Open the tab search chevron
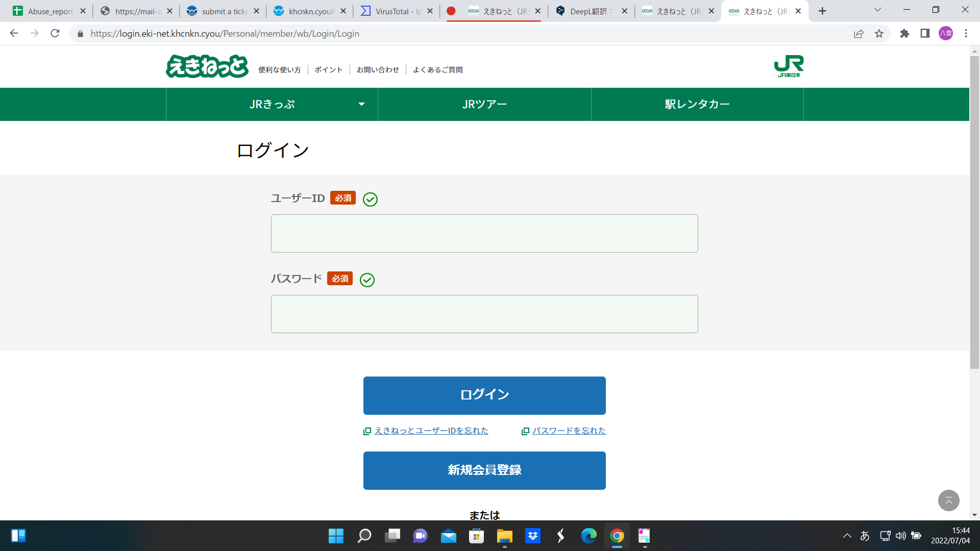Image resolution: width=980 pixels, height=551 pixels. click(x=877, y=10)
